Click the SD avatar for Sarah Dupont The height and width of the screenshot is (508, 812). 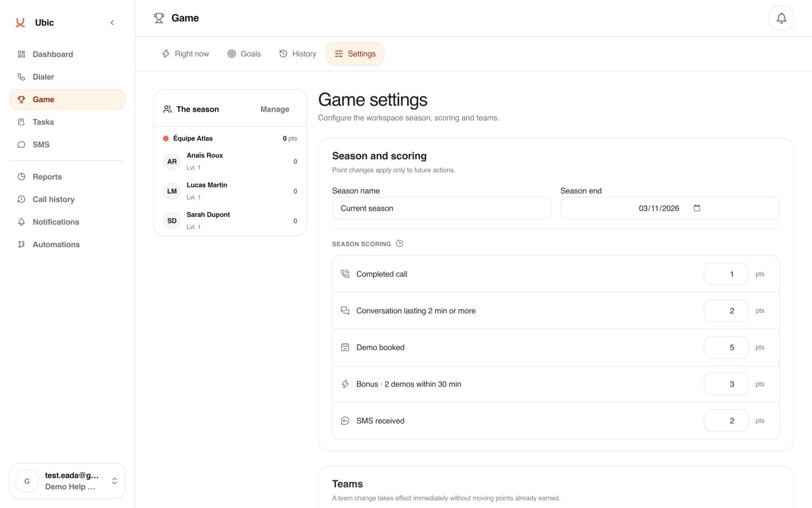[172, 221]
